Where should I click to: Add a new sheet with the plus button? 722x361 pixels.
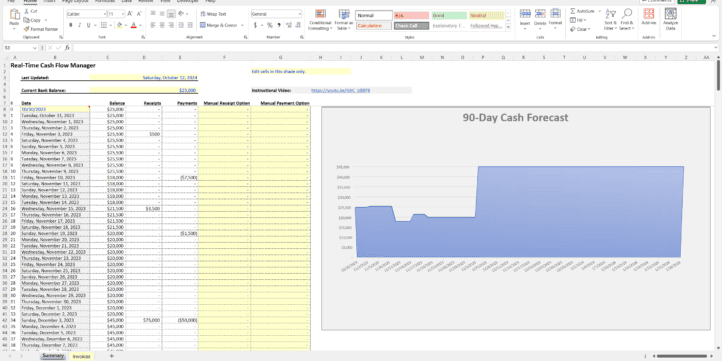tap(111, 356)
